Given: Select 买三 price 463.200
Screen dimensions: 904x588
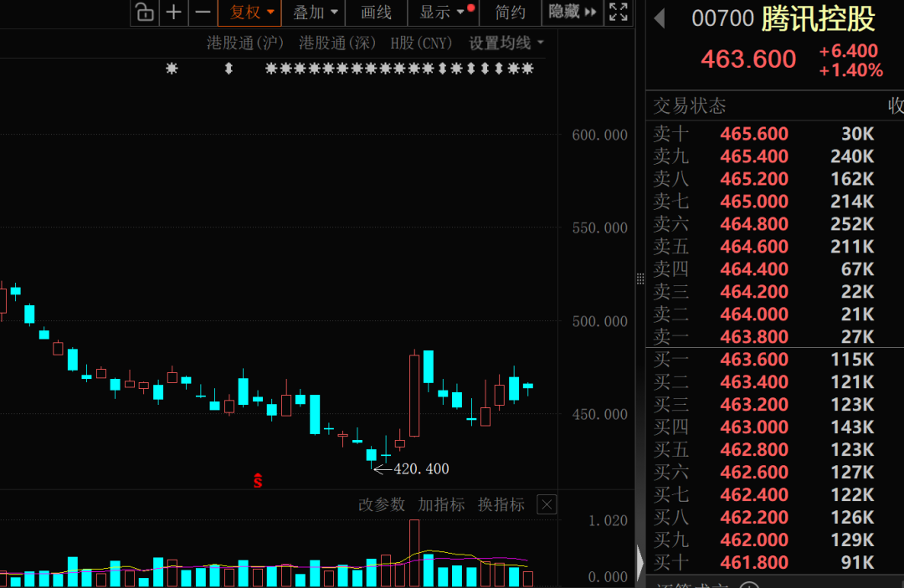Looking at the screenshot, I should (754, 404).
